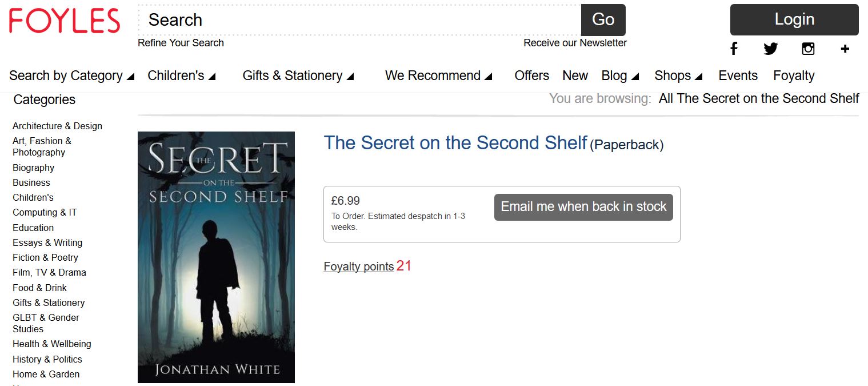
Task: Open Foyles Facebook page icon
Action: click(734, 49)
